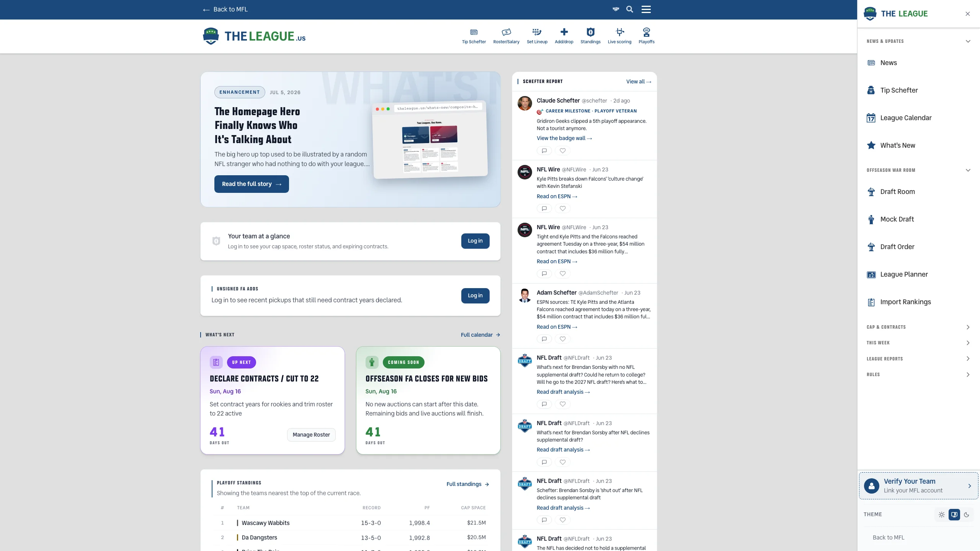The width and height of the screenshot is (980, 551).
Task: Click the handshake icon in the top bar
Action: point(616,9)
